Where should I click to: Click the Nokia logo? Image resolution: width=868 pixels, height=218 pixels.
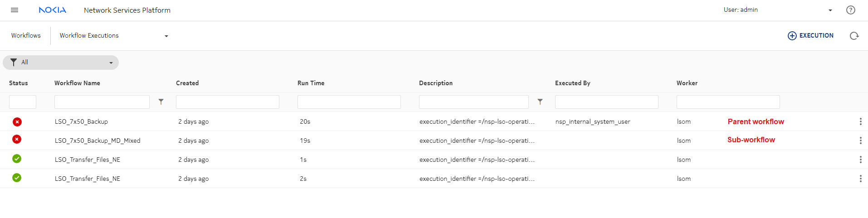pos(53,10)
